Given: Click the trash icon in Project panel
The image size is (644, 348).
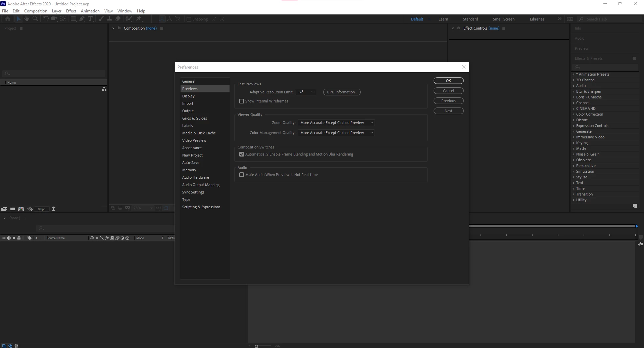Looking at the screenshot, I should click(53, 209).
